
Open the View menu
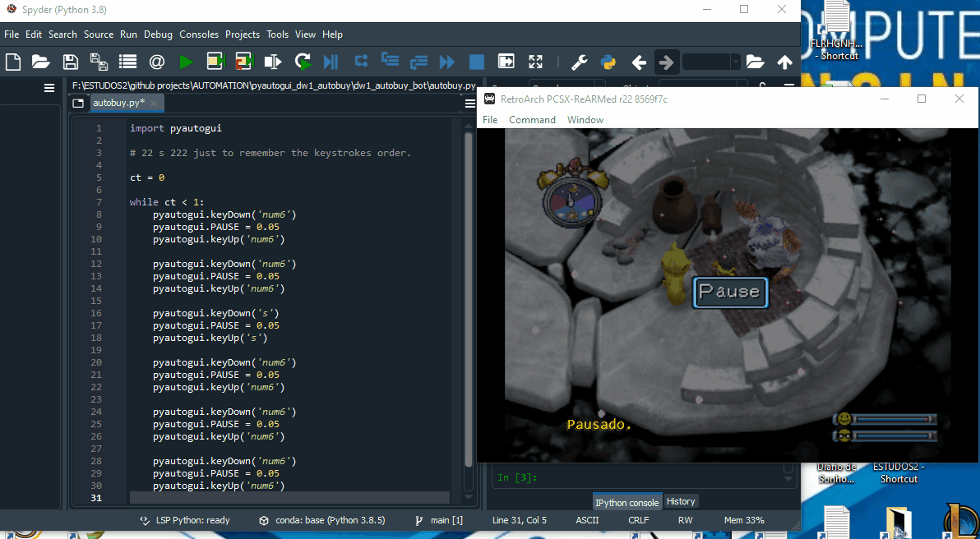[x=306, y=35]
